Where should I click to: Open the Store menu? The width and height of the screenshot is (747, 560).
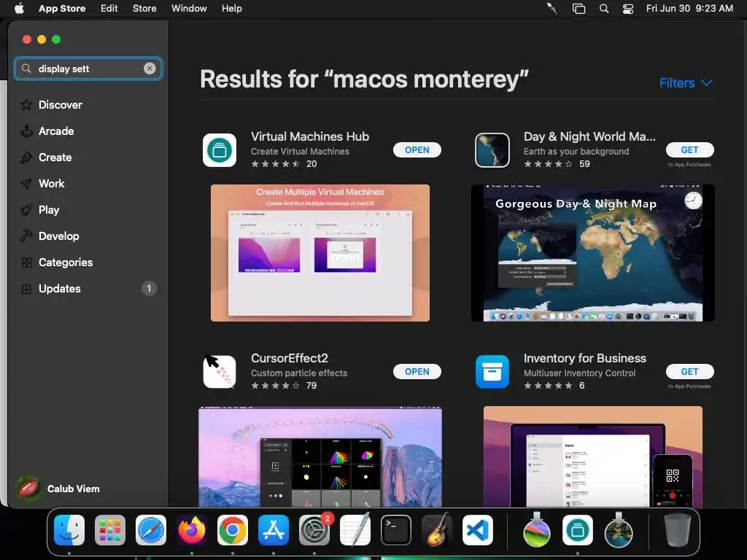144,9
